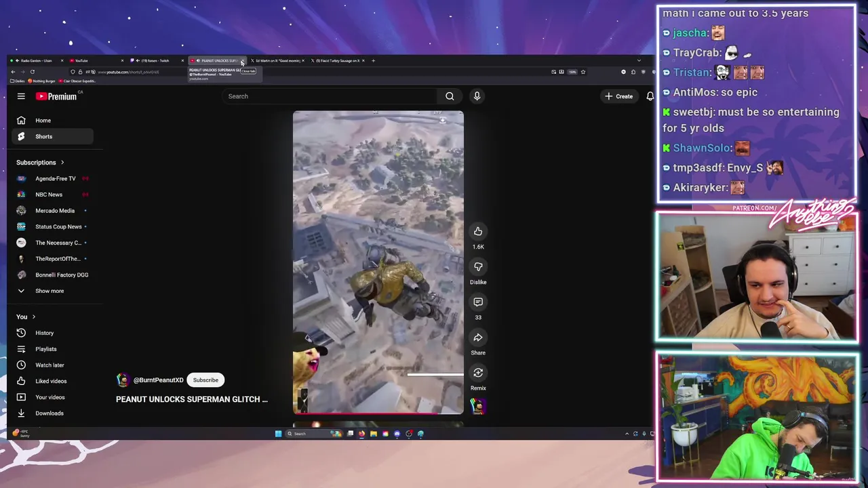
Task: Expand Subscriptions section chevron
Action: pyautogui.click(x=62, y=163)
